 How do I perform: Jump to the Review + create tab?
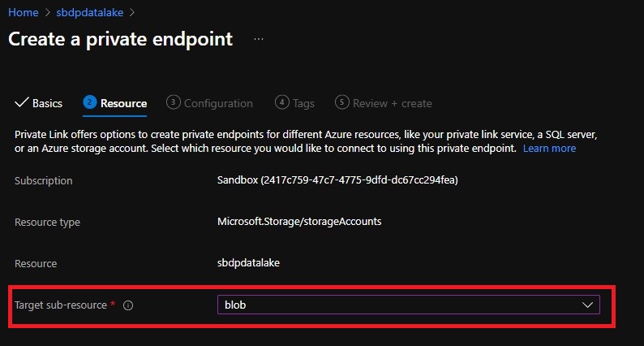point(392,103)
